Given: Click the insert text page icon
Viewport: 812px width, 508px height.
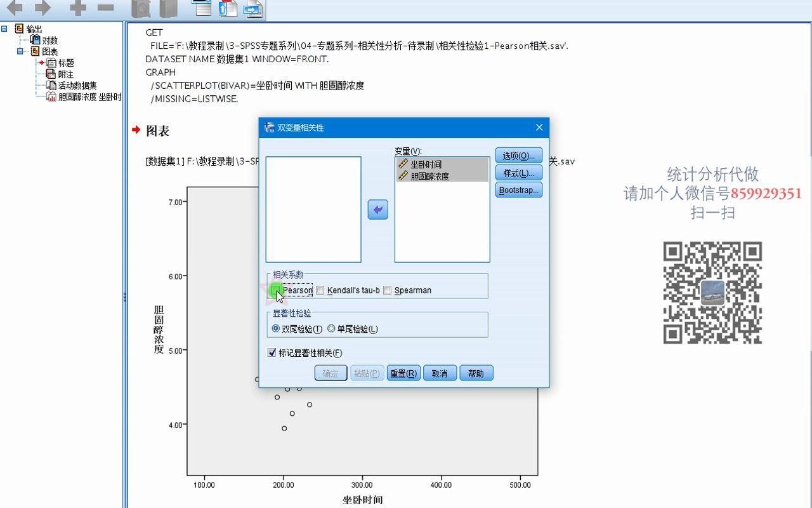Looking at the screenshot, I should click(252, 8).
